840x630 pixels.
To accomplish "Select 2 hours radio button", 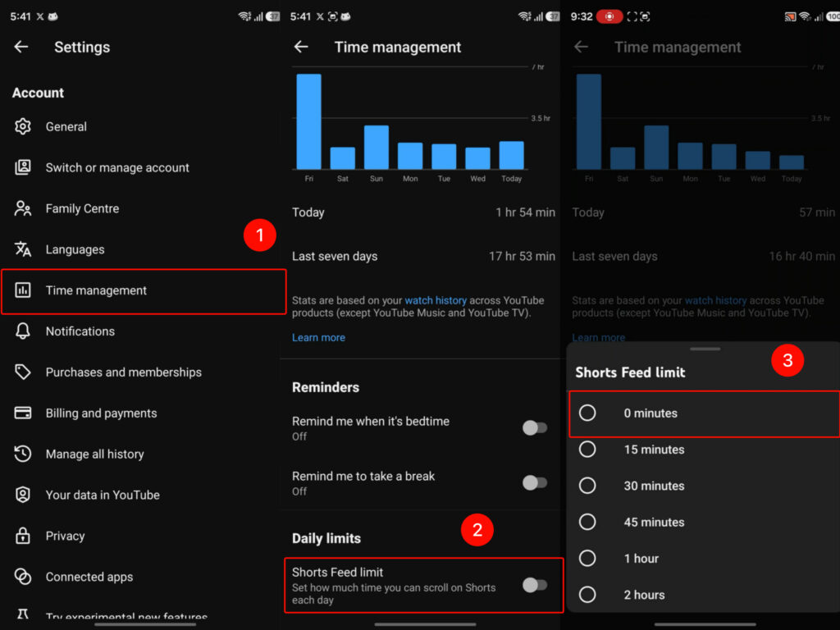I will point(587,594).
